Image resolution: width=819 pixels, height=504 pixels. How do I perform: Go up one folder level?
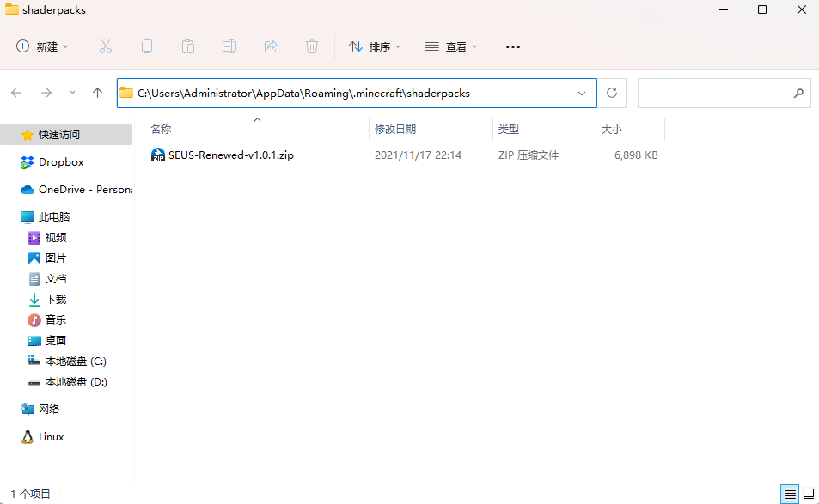point(97,93)
